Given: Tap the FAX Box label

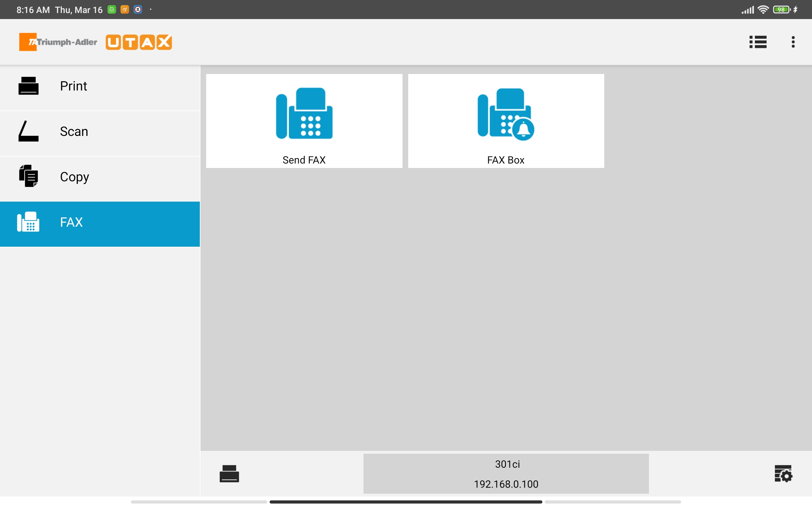Looking at the screenshot, I should pyautogui.click(x=506, y=160).
